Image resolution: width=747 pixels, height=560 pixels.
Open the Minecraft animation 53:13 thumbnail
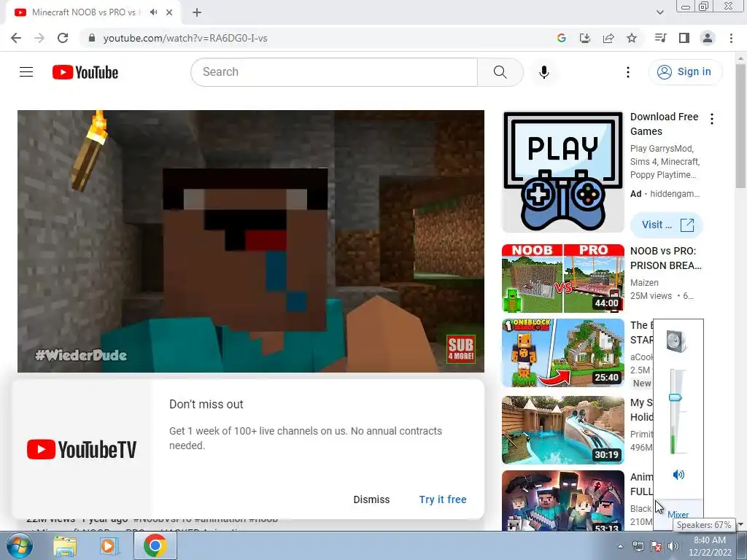click(x=562, y=500)
